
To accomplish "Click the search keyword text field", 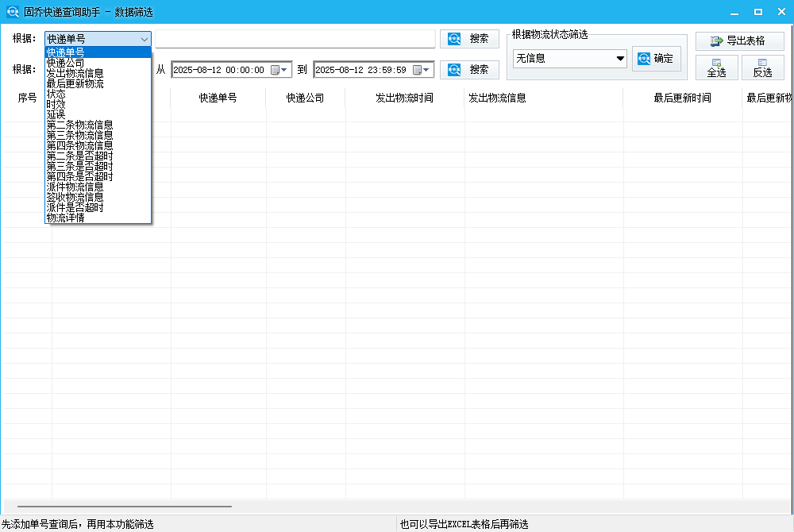I will pos(295,39).
